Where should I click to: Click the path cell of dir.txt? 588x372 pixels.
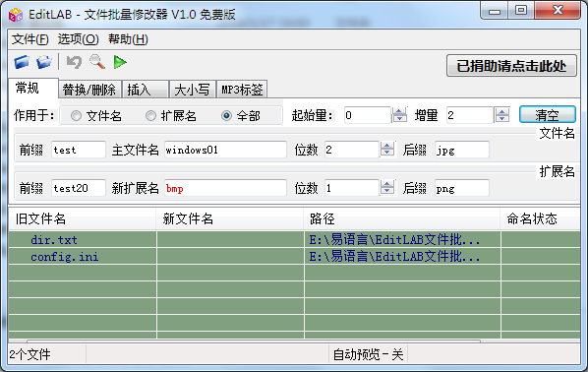pyautogui.click(x=402, y=239)
